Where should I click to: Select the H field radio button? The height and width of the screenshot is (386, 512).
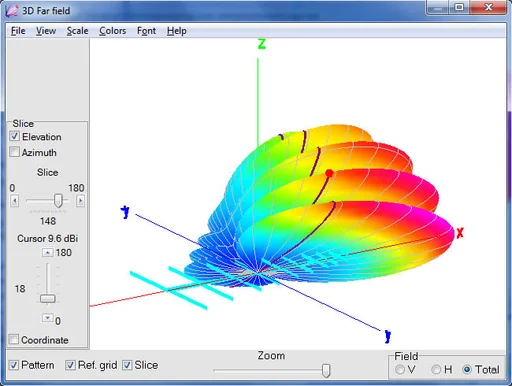[x=436, y=369]
